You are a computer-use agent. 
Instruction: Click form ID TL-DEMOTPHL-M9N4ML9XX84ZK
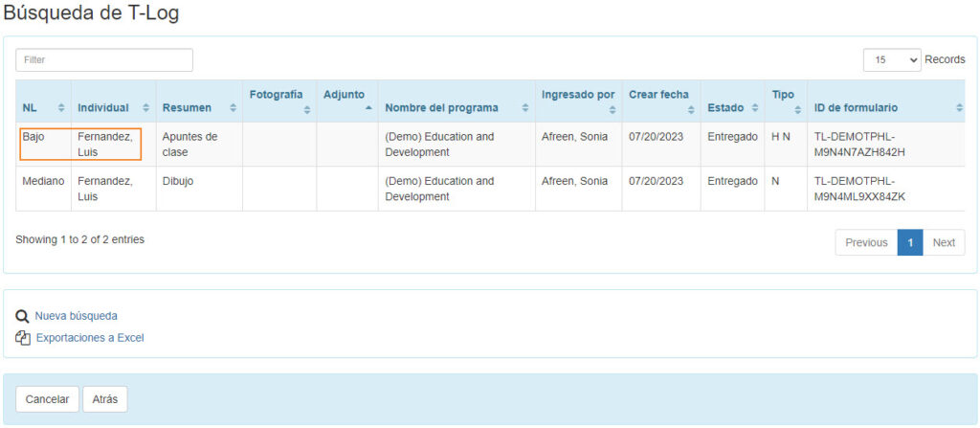click(860, 189)
